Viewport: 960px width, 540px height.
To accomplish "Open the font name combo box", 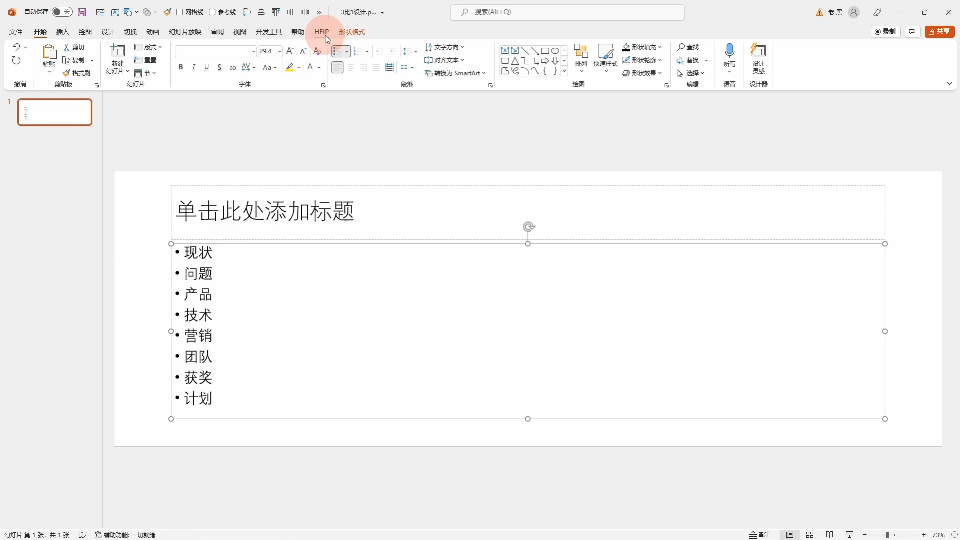I will click(x=216, y=51).
